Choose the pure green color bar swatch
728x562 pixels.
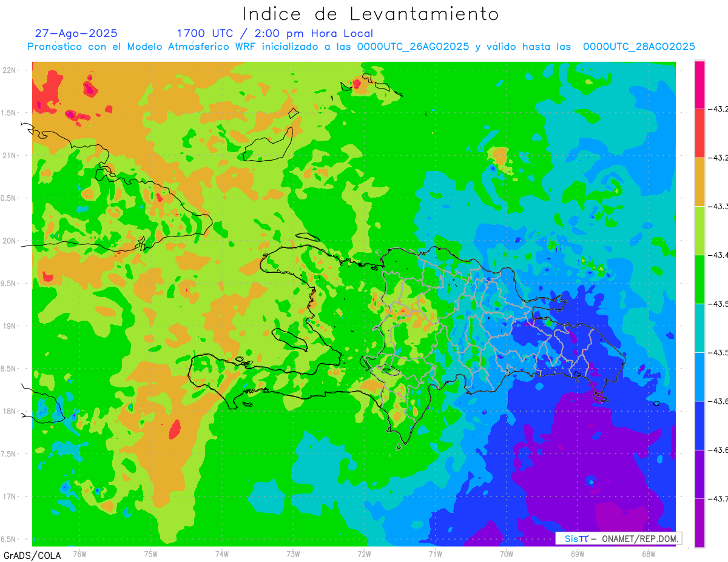[x=699, y=279]
